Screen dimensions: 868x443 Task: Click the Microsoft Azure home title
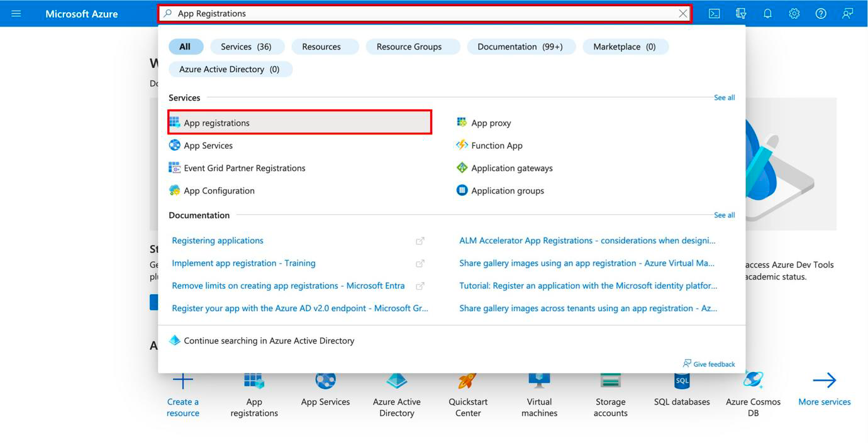82,14
